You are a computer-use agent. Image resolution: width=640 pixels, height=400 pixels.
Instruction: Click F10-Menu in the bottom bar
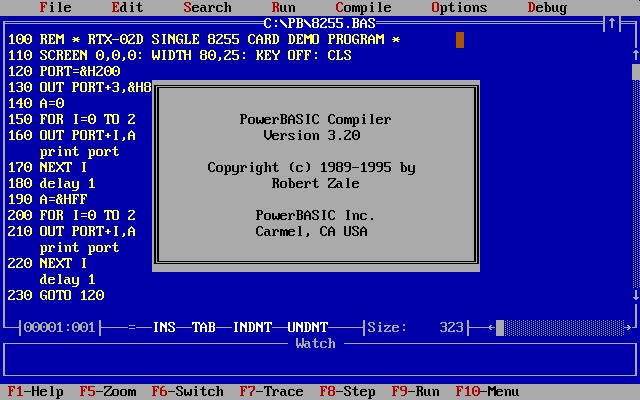(487, 391)
